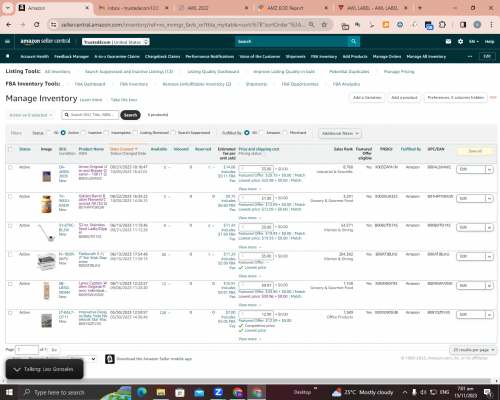Open Account Health in the navigation bar
The image size is (500, 400).
click(x=35, y=57)
